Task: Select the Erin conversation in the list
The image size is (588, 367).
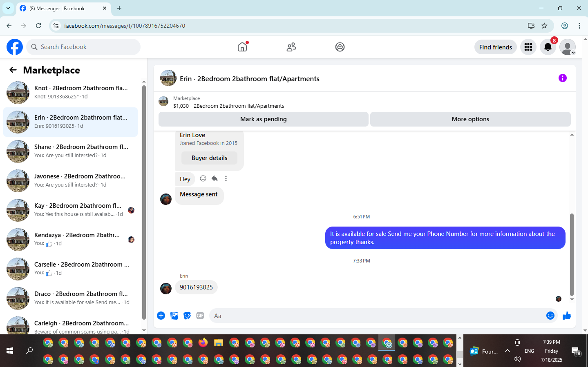Action: tap(71, 122)
